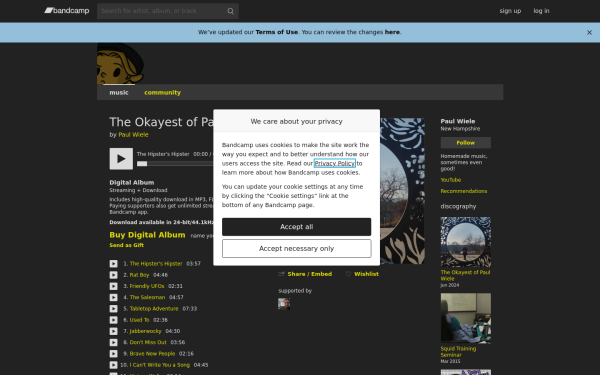Play the album with the large play button
The image size is (600, 375).
[x=121, y=159]
